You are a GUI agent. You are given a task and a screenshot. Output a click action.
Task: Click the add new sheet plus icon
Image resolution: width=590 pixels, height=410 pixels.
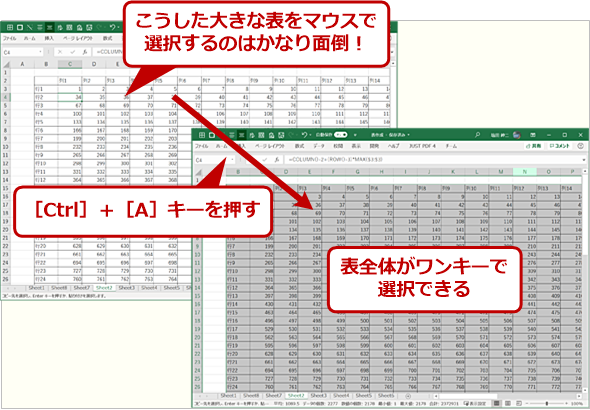click(x=408, y=396)
